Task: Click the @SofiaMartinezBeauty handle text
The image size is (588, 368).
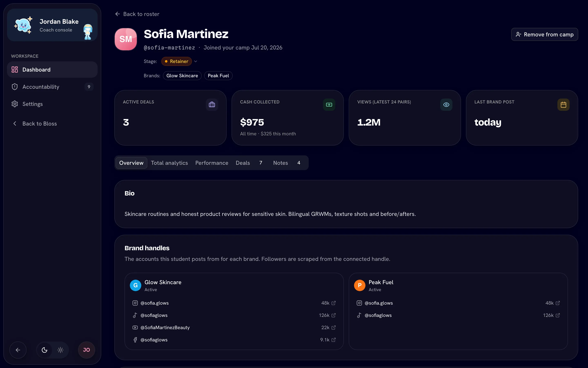Action: click(165, 328)
